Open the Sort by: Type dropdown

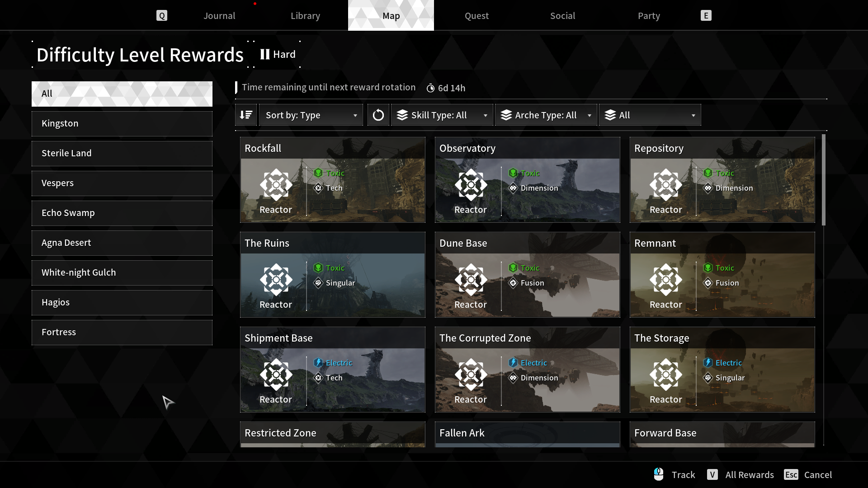pos(311,115)
